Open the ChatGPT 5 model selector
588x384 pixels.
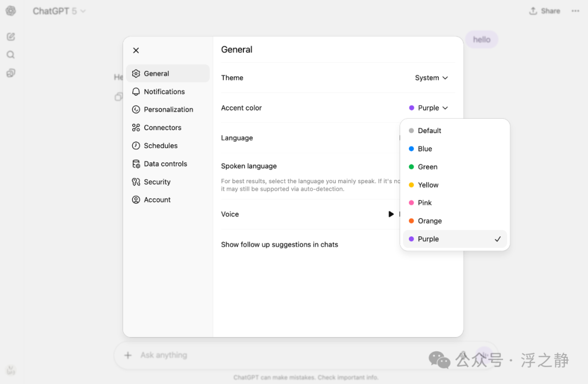pyautogui.click(x=59, y=11)
